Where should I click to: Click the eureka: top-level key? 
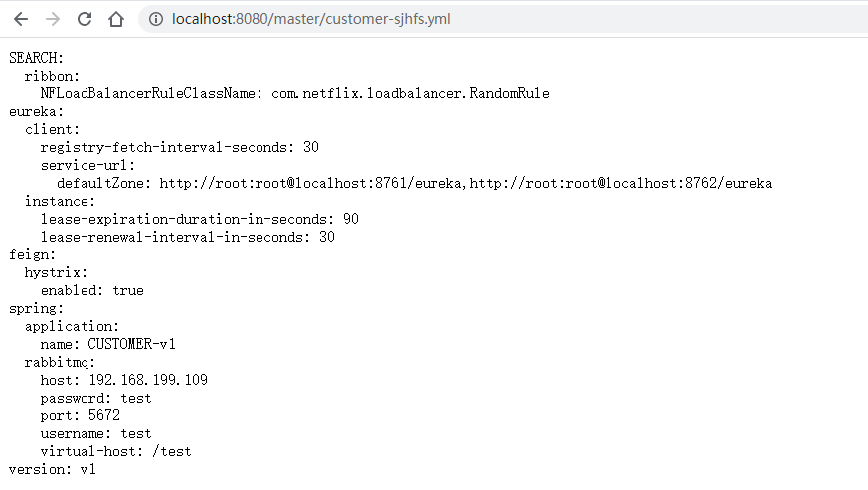(x=37, y=112)
